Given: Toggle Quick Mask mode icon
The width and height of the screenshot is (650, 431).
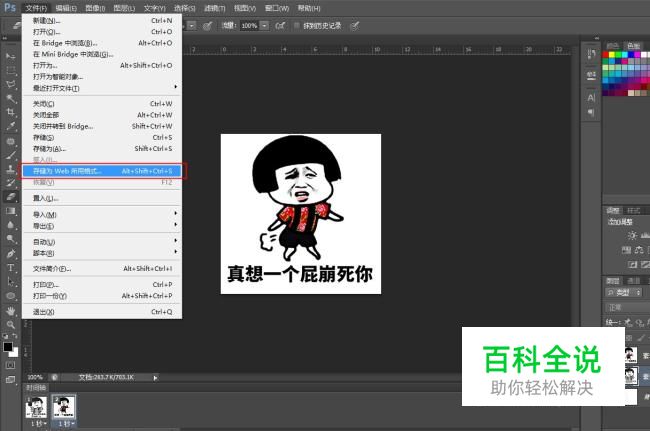Looking at the screenshot, I should click(10, 365).
